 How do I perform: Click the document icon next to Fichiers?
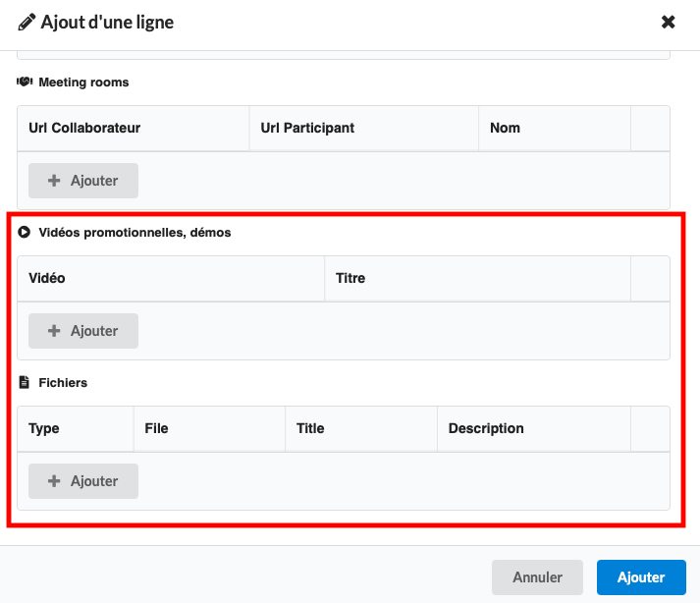tap(25, 383)
